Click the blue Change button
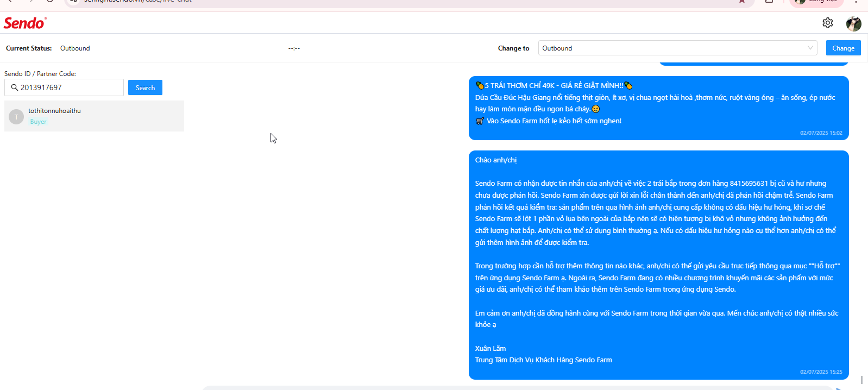This screenshot has height=390, width=868. pos(843,48)
